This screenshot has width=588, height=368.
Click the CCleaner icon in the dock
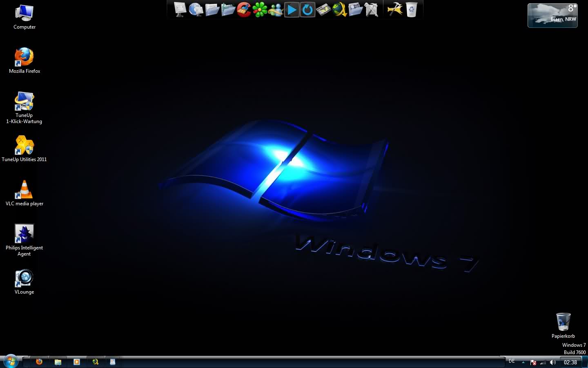coord(244,9)
